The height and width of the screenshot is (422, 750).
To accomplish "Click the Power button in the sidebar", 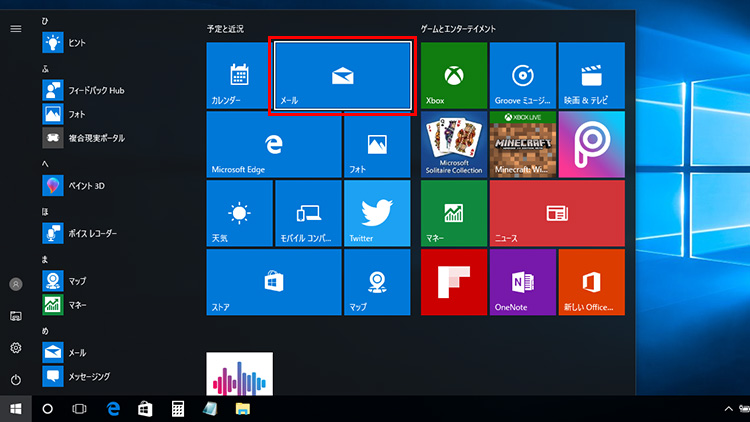I will [x=15, y=380].
